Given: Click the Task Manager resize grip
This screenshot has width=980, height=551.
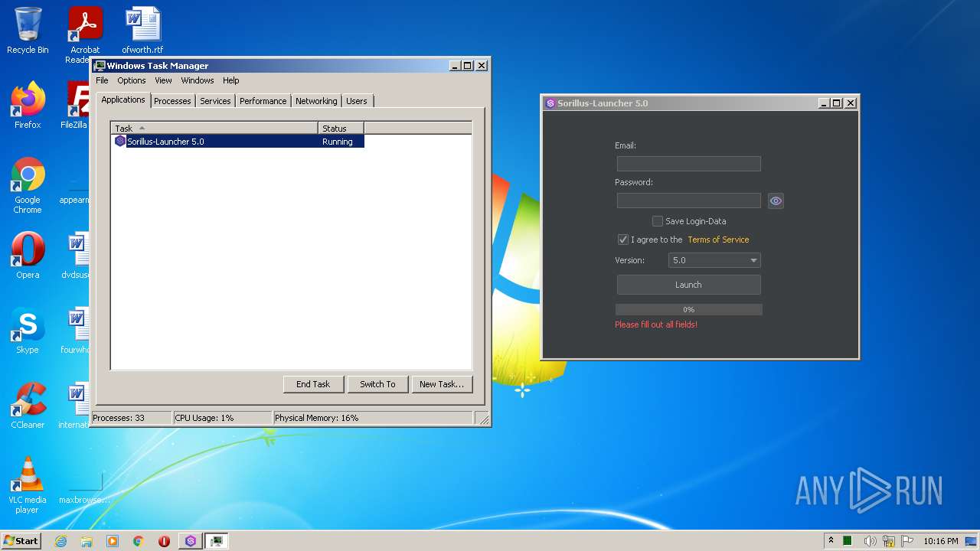Looking at the screenshot, I should [482, 419].
